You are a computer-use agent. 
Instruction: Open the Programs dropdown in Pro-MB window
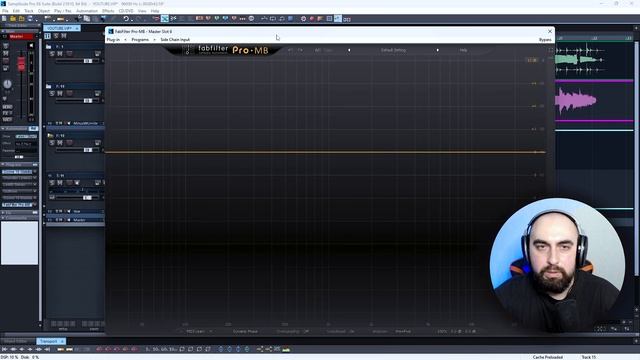click(140, 40)
